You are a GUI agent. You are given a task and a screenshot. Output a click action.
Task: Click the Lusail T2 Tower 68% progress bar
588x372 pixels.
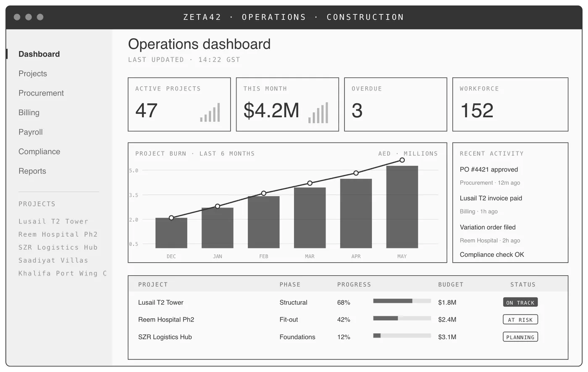pyautogui.click(x=402, y=301)
